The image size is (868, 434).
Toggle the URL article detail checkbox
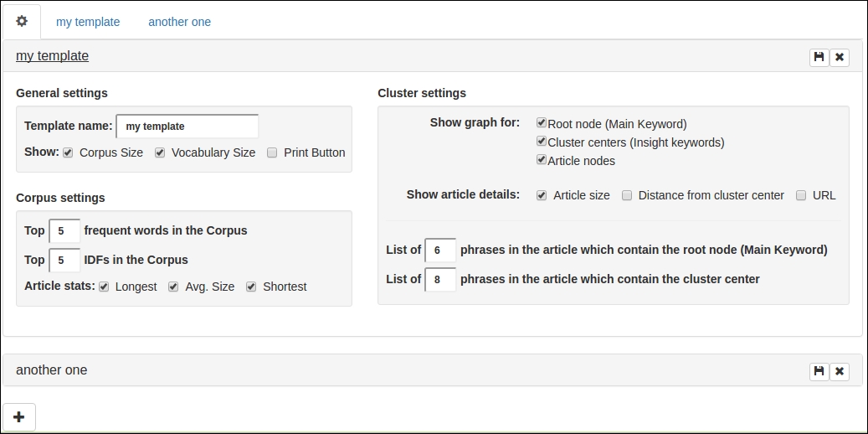[800, 195]
